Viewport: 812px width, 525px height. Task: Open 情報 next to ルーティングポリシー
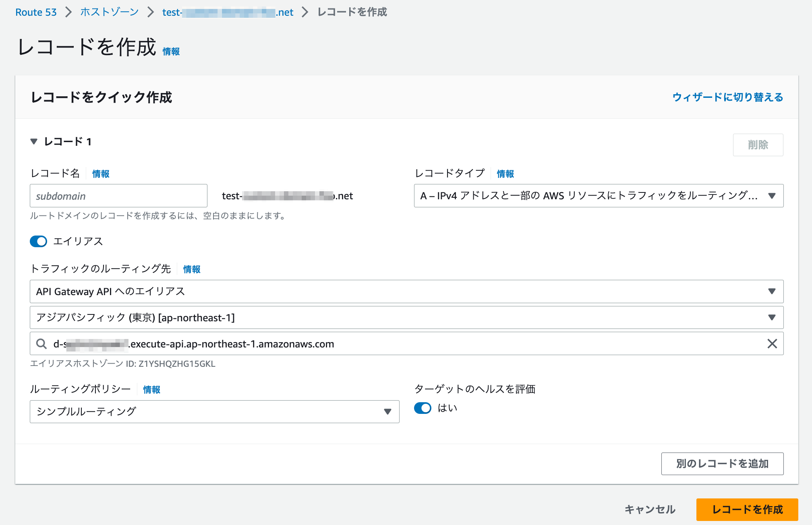pyautogui.click(x=151, y=389)
